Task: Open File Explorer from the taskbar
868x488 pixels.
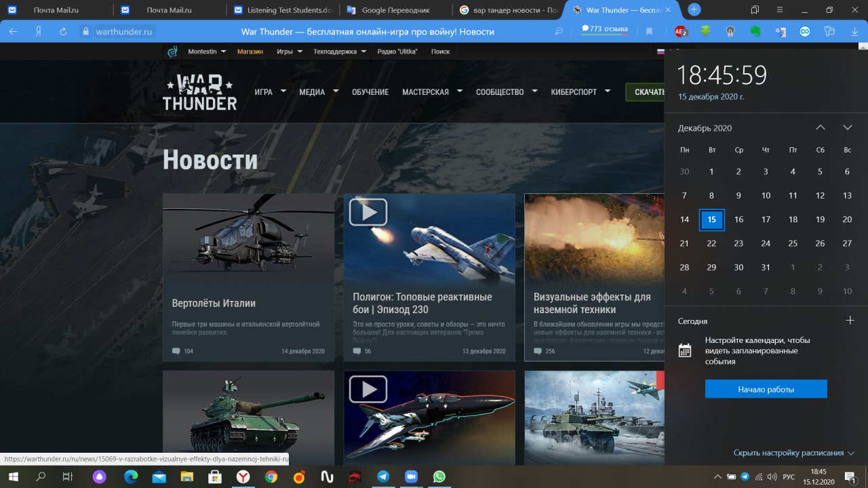Action: pyautogui.click(x=186, y=477)
